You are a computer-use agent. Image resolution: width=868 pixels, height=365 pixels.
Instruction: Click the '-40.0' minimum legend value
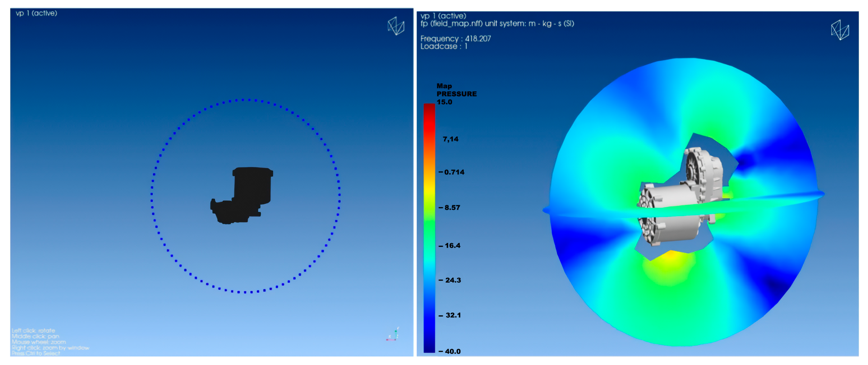[450, 351]
